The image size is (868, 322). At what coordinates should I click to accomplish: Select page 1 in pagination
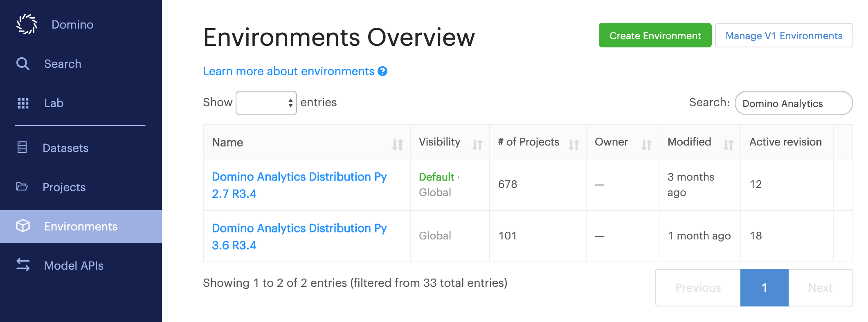[764, 288]
